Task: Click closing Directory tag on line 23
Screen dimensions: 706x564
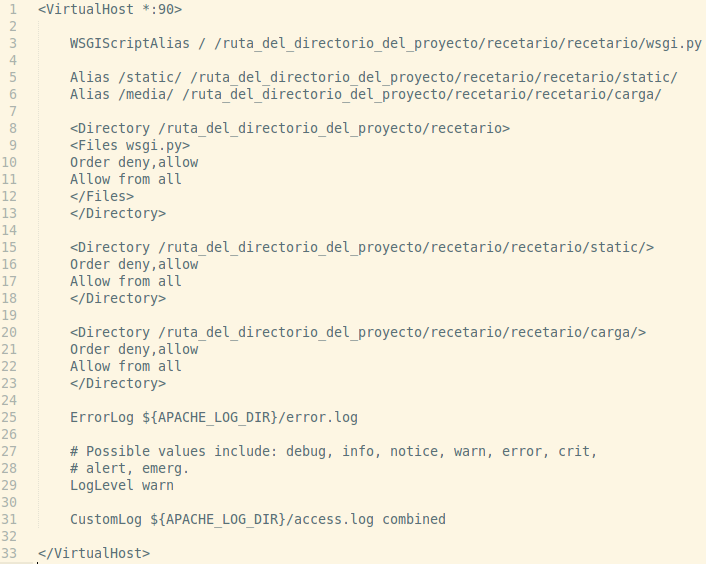Action: pyautogui.click(x=118, y=384)
